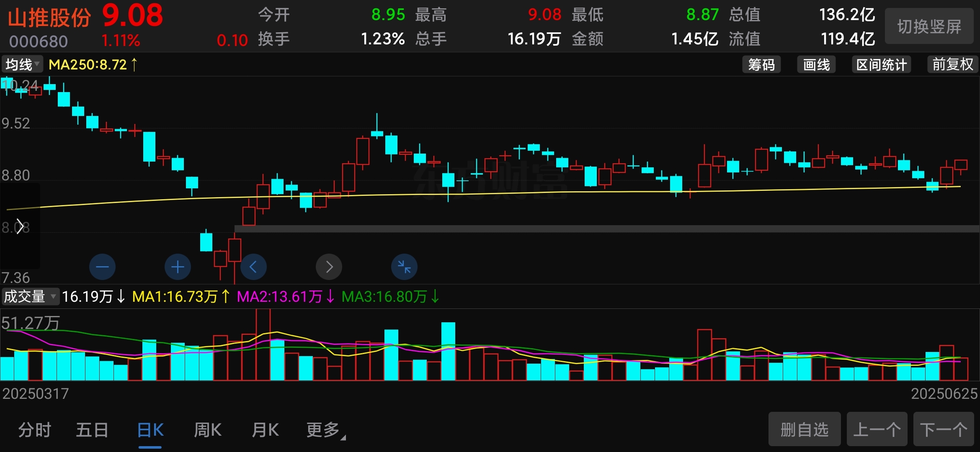
Task: Open 均线 indicator dropdown
Action: click(x=22, y=64)
